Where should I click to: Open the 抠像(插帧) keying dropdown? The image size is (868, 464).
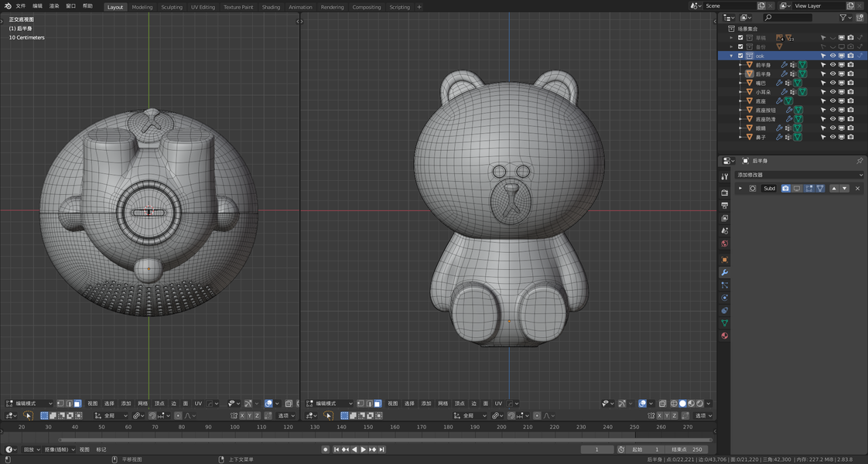59,449
